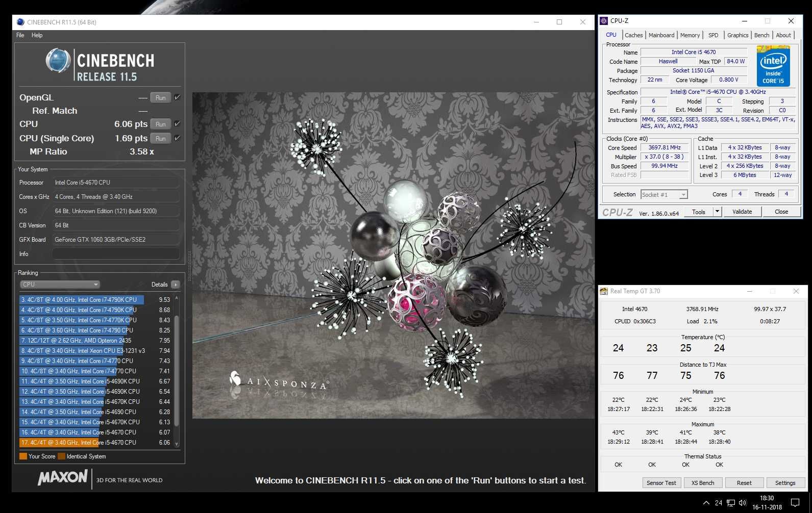This screenshot has height=513, width=812.
Task: Select ranking row 3 i7-4790K 9.53
Action: coord(95,300)
